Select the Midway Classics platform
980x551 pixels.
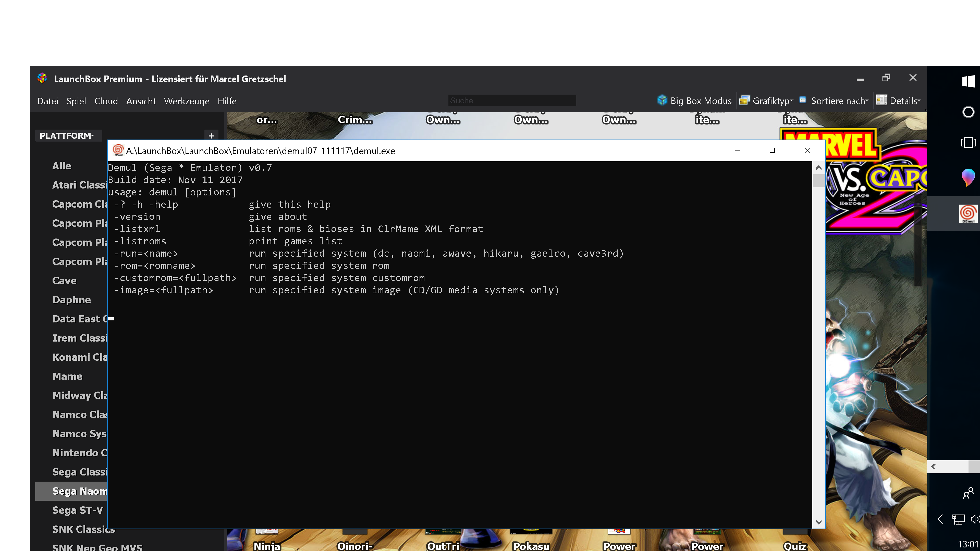(80, 395)
